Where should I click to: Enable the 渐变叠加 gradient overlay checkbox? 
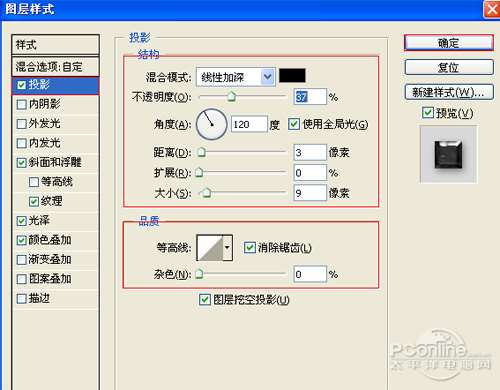pyautogui.click(x=22, y=260)
